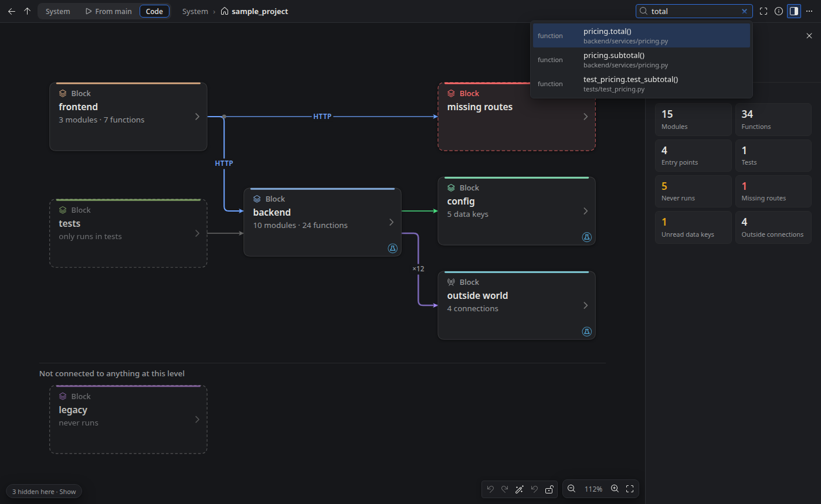Click the 112% zoom level value
821x504 pixels.
click(x=593, y=489)
